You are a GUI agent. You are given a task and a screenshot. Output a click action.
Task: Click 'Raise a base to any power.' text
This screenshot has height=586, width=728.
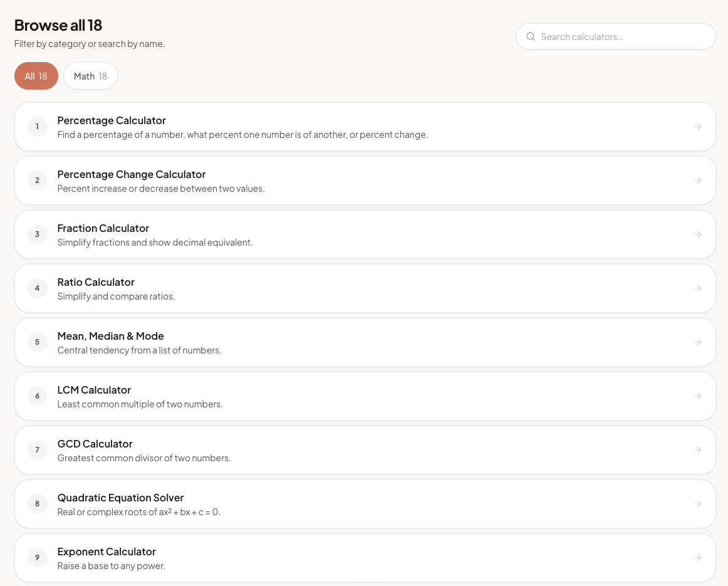tap(111, 565)
